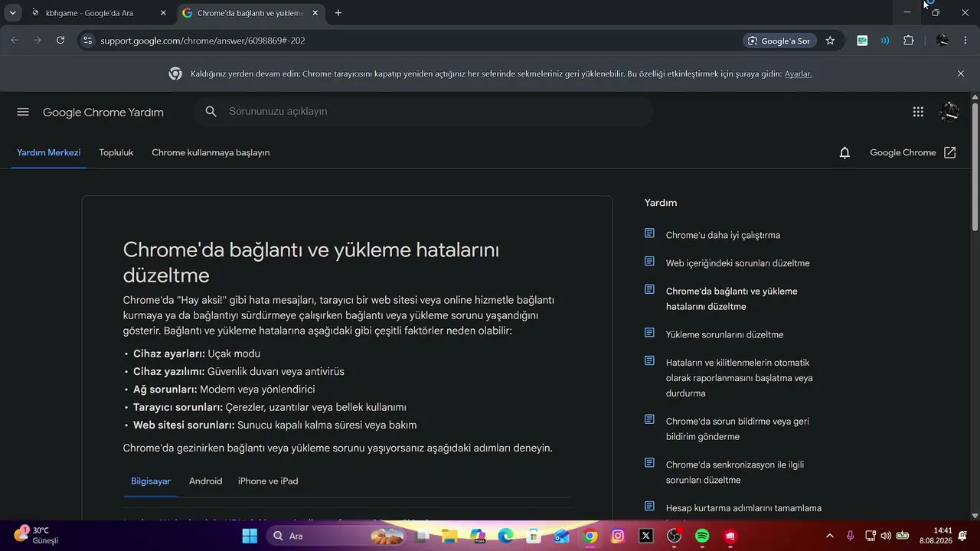Image resolution: width=980 pixels, height=551 pixels.
Task: Close the kbhgame Google'da Ara tab
Action: click(x=163, y=13)
